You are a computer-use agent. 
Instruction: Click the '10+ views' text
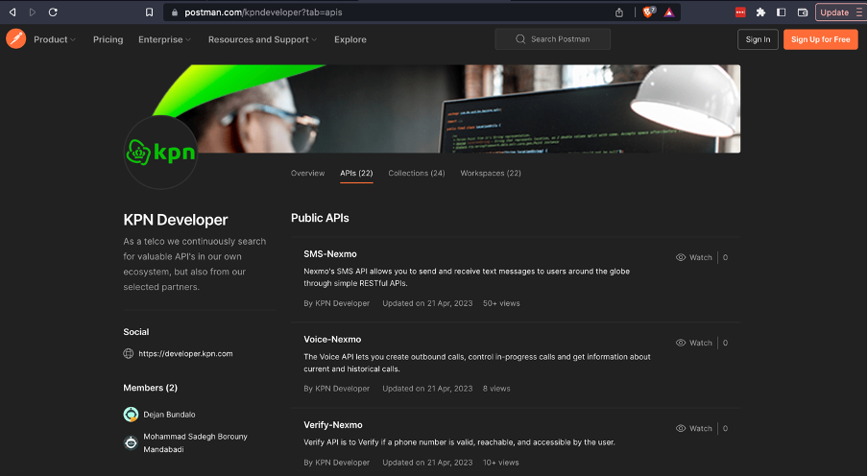500,463
